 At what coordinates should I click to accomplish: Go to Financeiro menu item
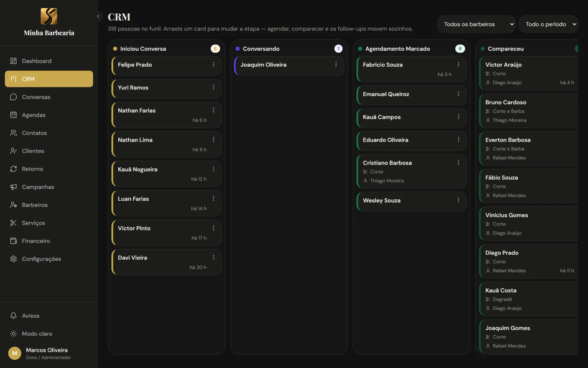[49, 241]
